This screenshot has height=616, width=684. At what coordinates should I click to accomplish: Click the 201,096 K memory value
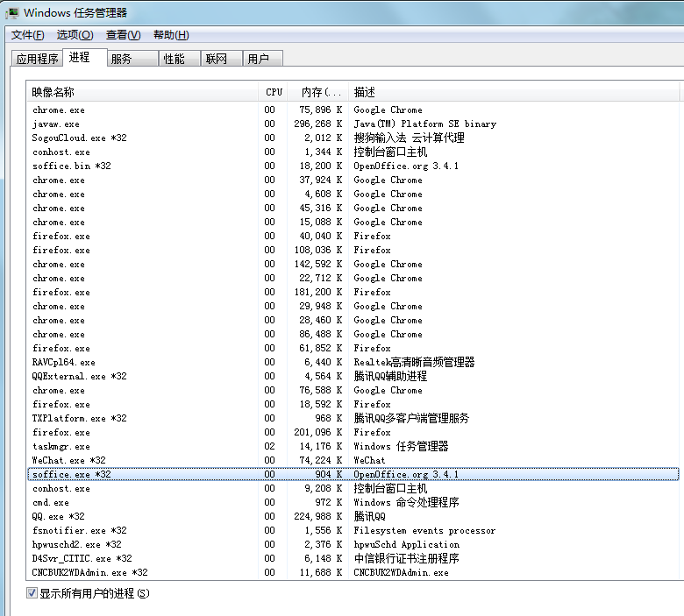coord(318,432)
